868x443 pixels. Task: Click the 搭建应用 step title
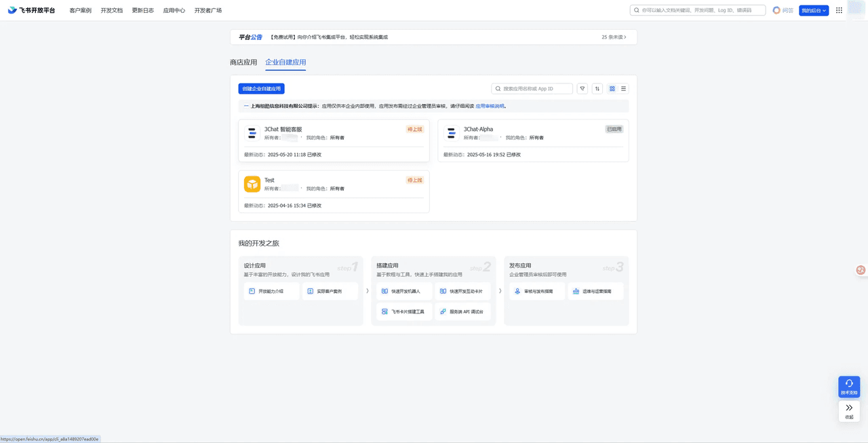(387, 266)
